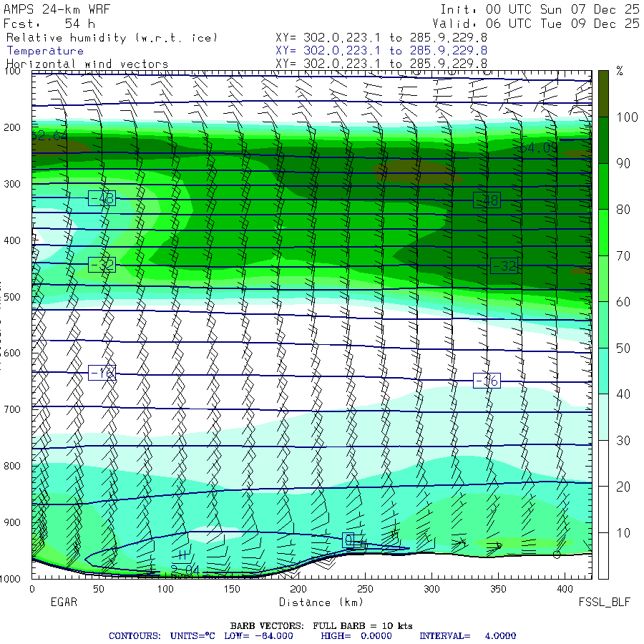The width and height of the screenshot is (644, 644).
Task: Click the "FSSL_BLF" endpoint label
Action: tap(604, 602)
